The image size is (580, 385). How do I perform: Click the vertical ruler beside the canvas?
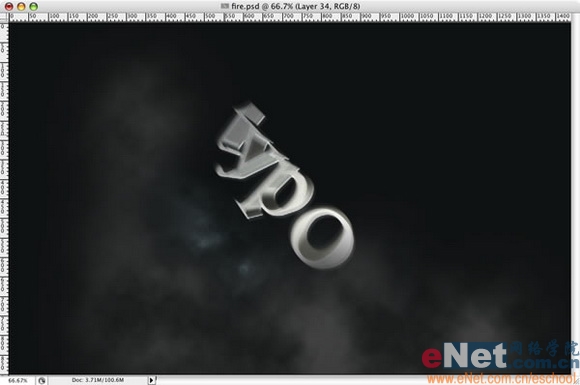tap(4, 198)
